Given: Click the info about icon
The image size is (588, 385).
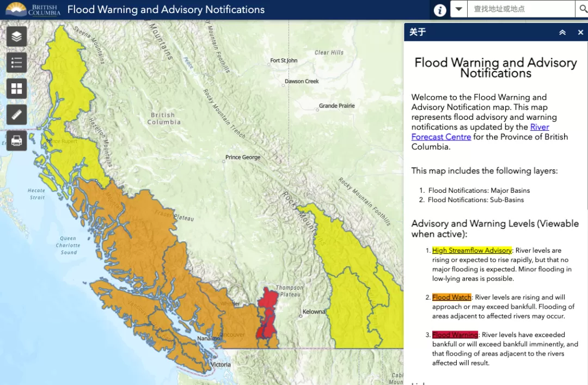Looking at the screenshot, I should click(440, 10).
